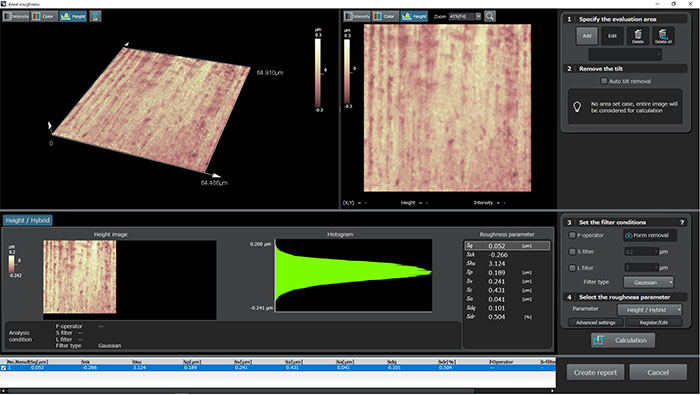Click the green histogram plot
700x395 pixels.
point(353,275)
